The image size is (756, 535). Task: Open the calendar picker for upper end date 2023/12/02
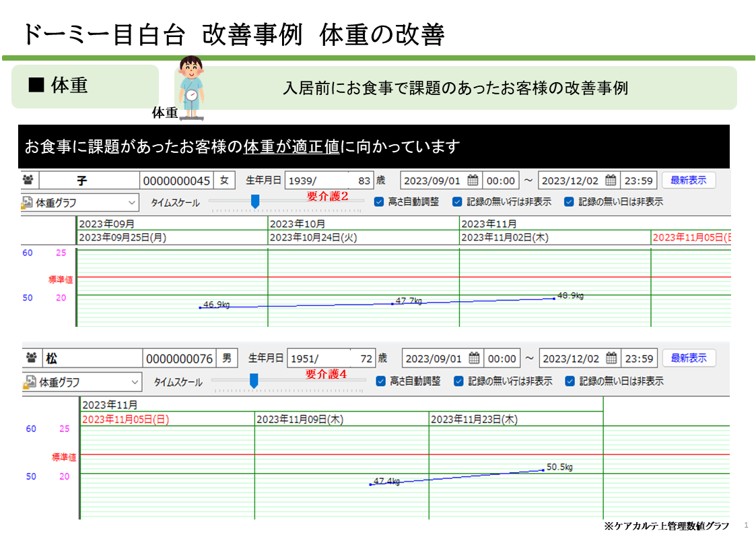pos(611,181)
